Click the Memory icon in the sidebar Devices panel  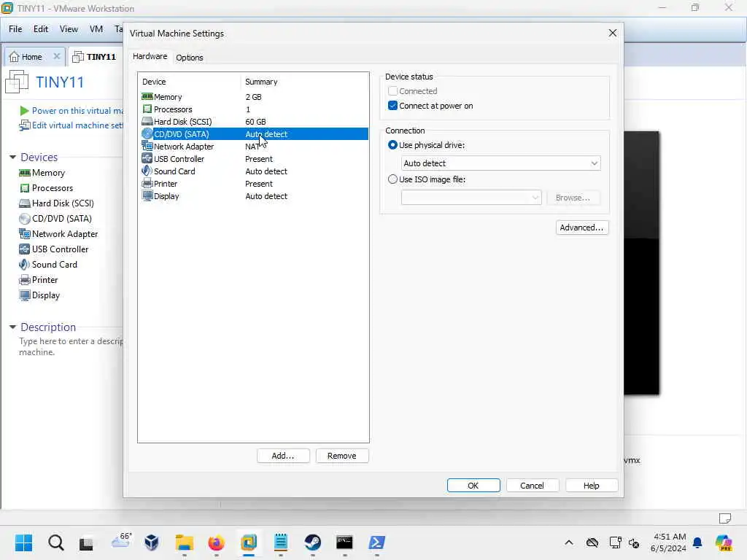click(x=24, y=173)
